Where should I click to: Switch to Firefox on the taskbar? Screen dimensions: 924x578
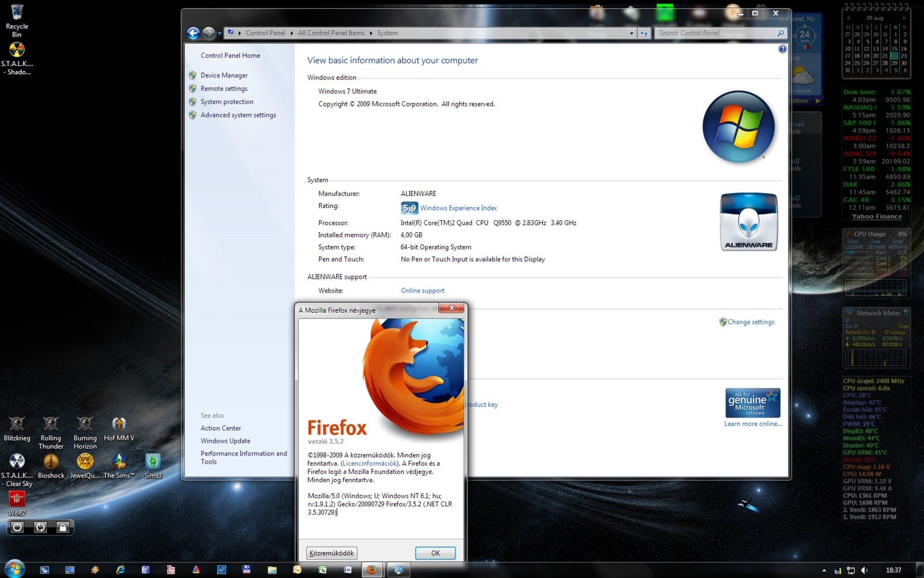coord(372,570)
